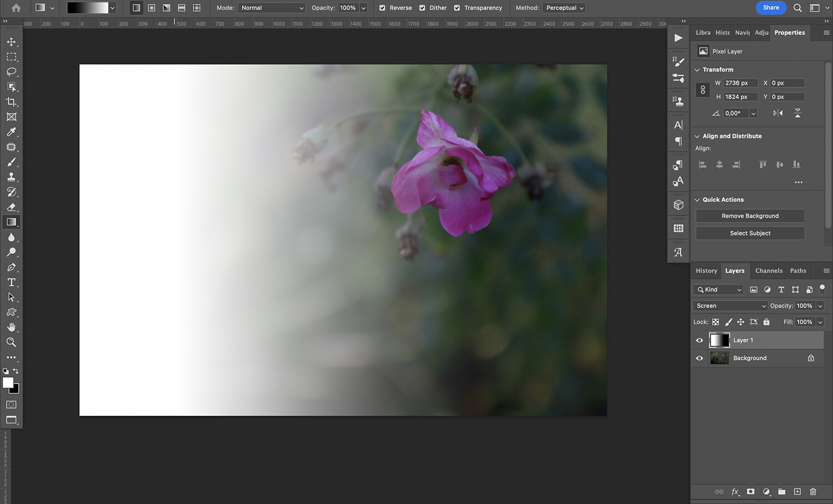The width and height of the screenshot is (833, 504).
Task: Click the Select Subject button
Action: coord(750,233)
